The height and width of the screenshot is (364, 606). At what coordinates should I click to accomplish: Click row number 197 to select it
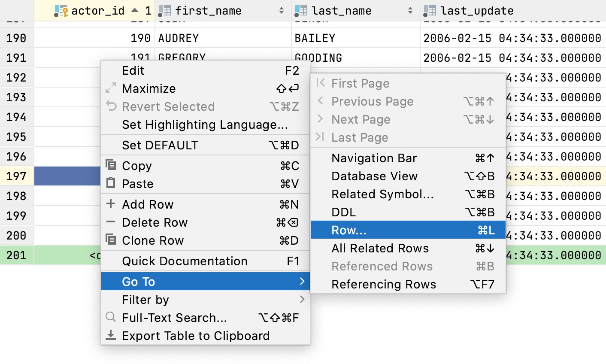pos(17,176)
